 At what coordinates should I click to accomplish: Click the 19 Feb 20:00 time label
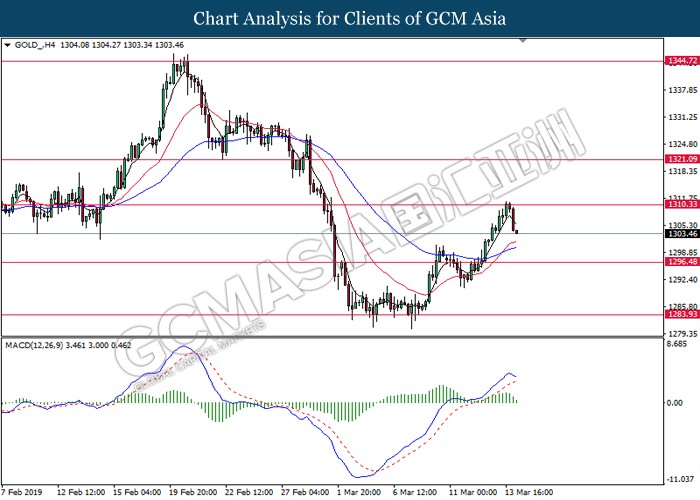(x=193, y=492)
